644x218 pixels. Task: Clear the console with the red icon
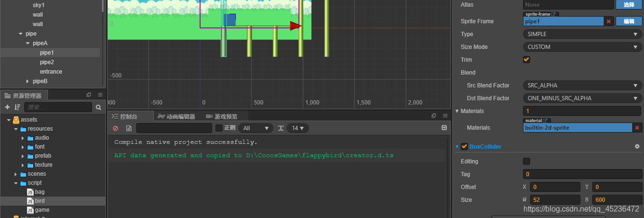coord(116,128)
